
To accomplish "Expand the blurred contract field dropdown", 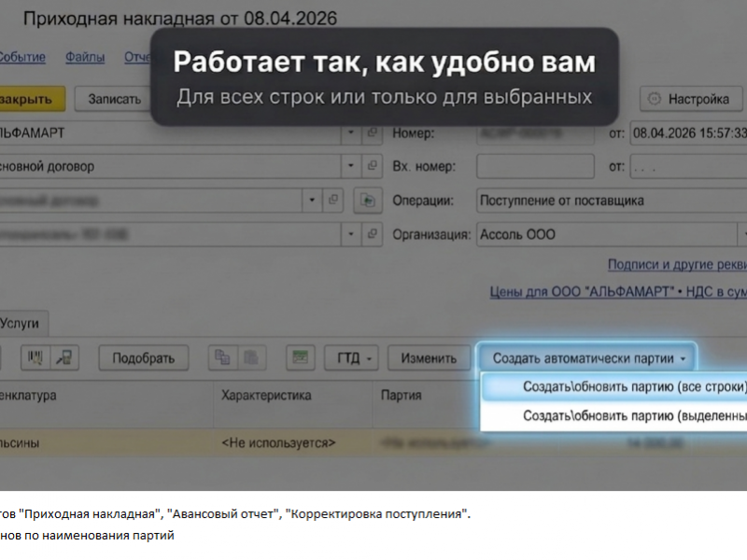I will (x=312, y=201).
